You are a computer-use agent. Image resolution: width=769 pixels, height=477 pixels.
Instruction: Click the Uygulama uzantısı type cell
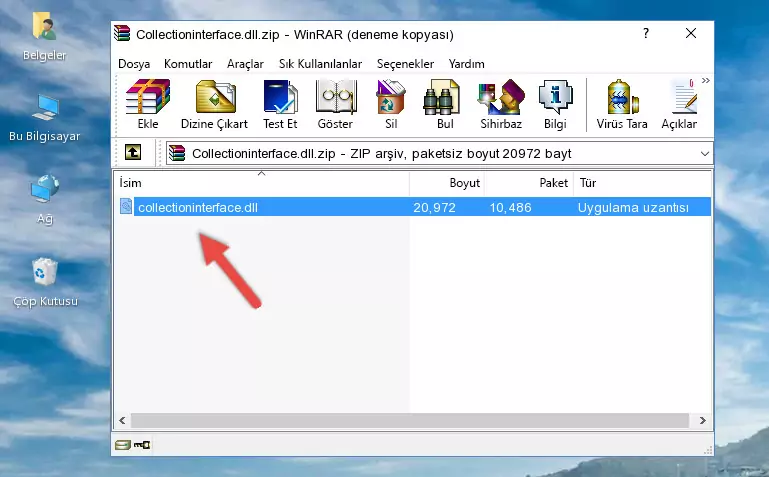click(x=633, y=207)
